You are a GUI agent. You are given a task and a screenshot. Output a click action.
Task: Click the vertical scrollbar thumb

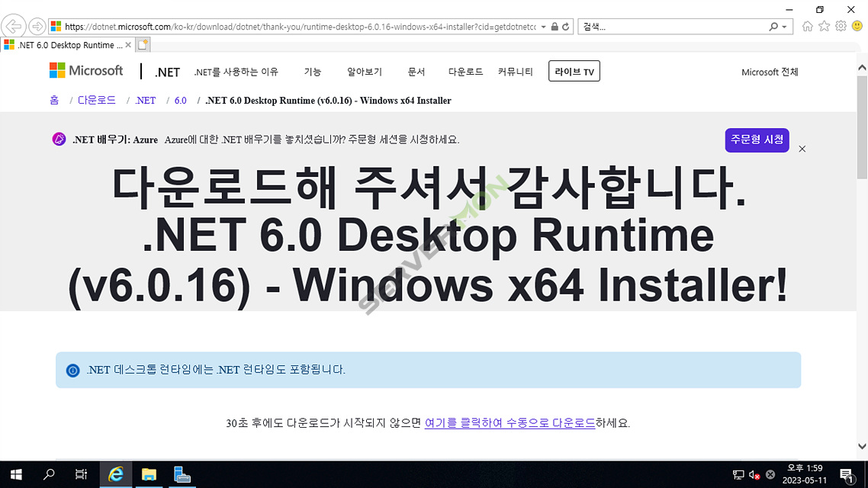tap(862, 127)
